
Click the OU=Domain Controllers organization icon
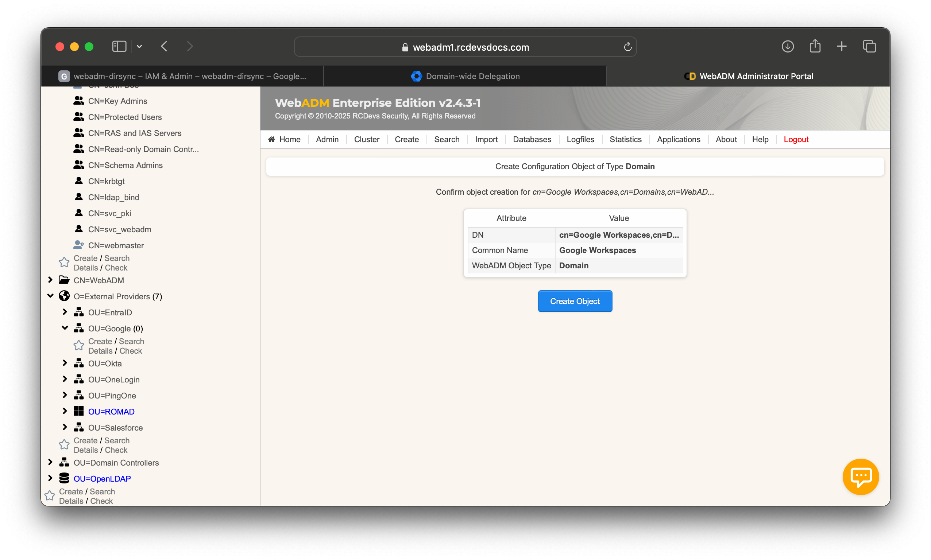pos(64,462)
